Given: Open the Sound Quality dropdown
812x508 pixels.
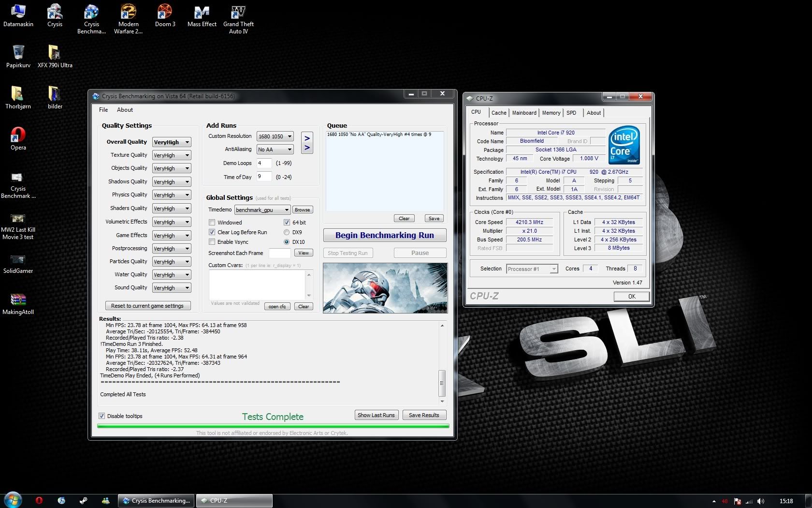Looking at the screenshot, I should pos(172,288).
